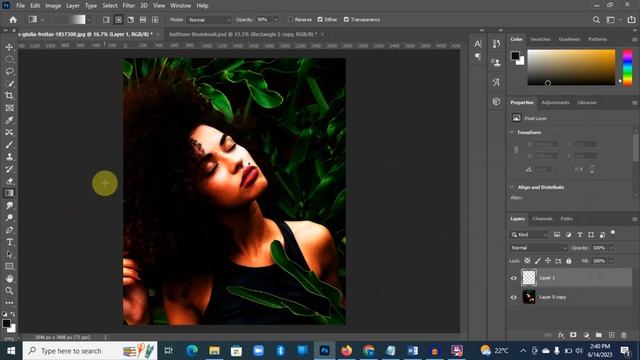Toggle lock transparent pixels icon
Viewport: 640px width, 360px height.
(x=527, y=260)
